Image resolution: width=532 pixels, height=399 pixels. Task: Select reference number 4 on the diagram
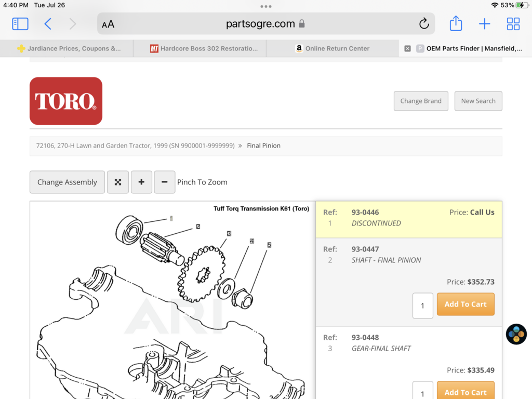(252, 241)
